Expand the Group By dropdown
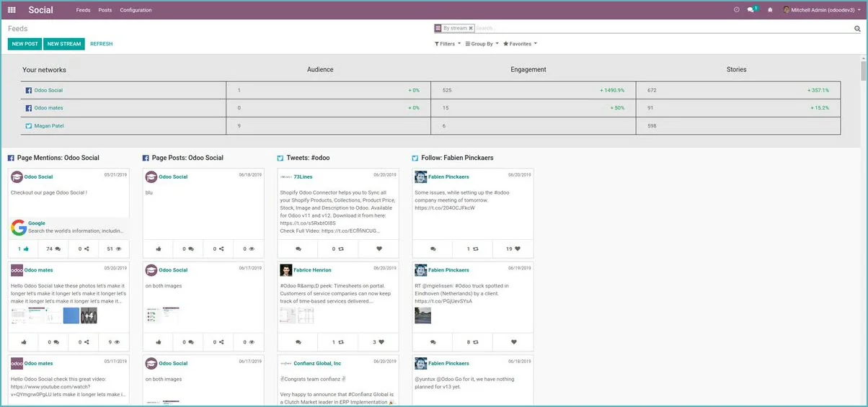The height and width of the screenshot is (407, 868). [x=482, y=44]
